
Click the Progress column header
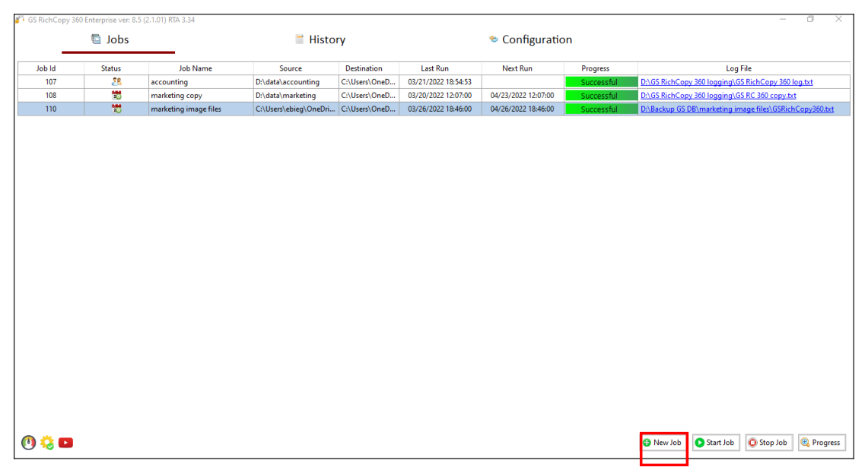[x=601, y=68]
